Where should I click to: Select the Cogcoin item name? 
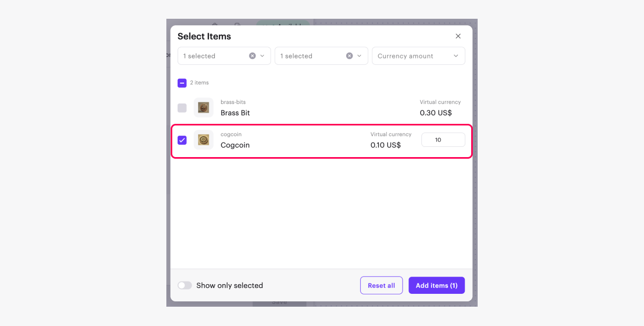tap(235, 145)
